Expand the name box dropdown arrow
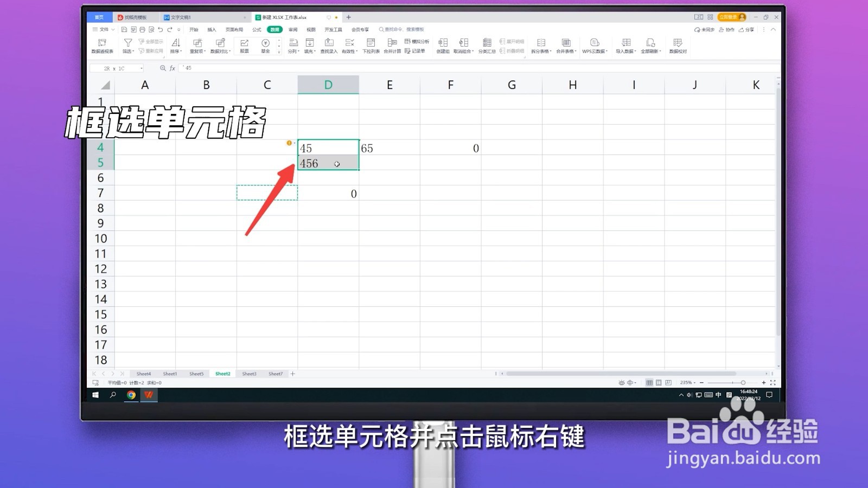The height and width of the screenshot is (488, 868). [142, 68]
